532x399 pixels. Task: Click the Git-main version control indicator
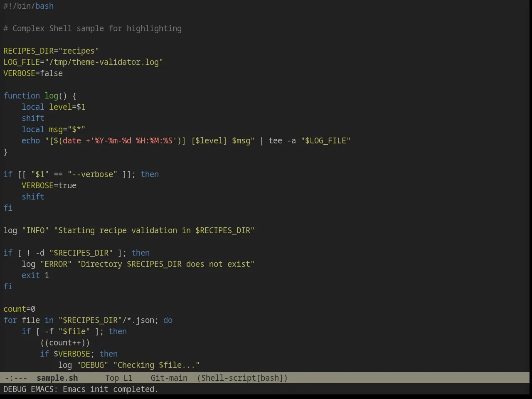coord(169,378)
